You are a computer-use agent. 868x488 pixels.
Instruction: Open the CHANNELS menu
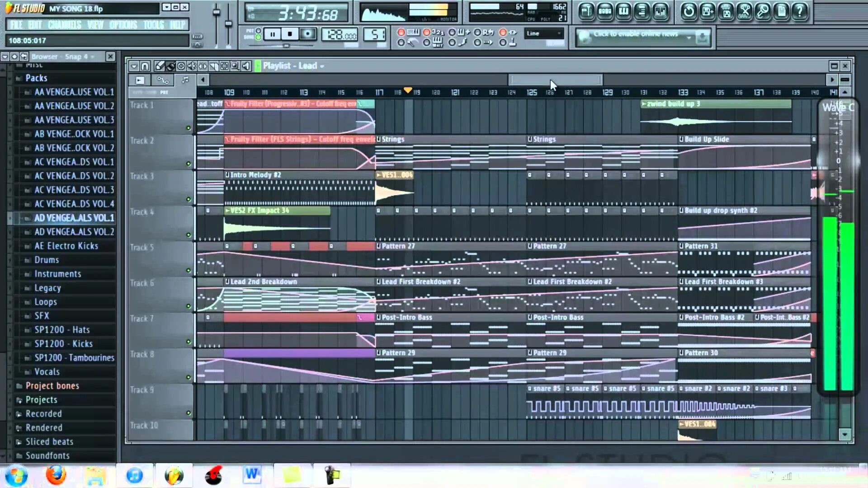[x=64, y=25]
